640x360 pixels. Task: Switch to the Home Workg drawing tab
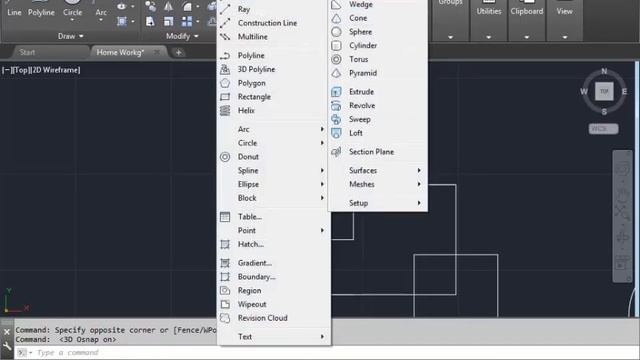click(120, 52)
